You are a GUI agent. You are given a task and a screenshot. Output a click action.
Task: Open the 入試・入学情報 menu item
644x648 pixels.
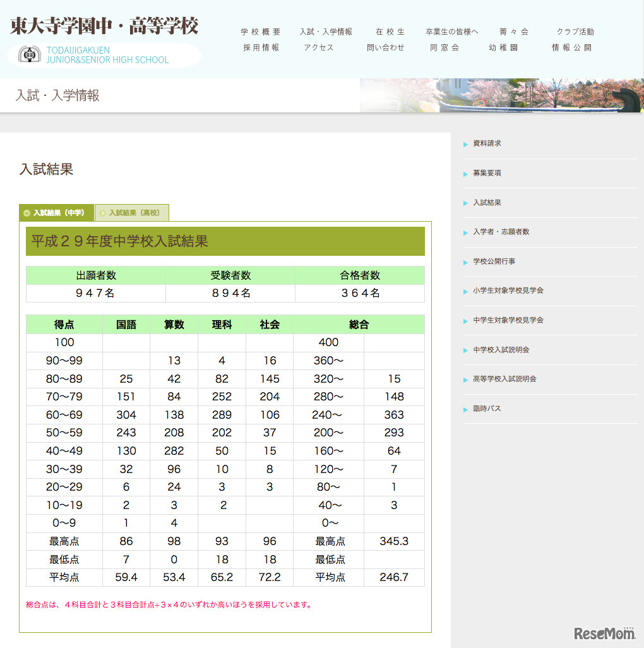(x=326, y=31)
